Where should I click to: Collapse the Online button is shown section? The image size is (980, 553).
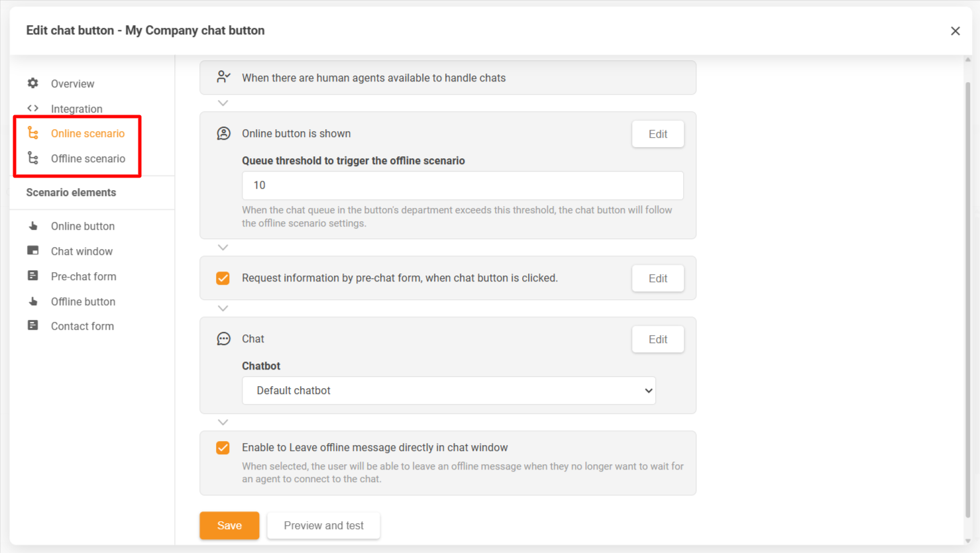click(223, 247)
